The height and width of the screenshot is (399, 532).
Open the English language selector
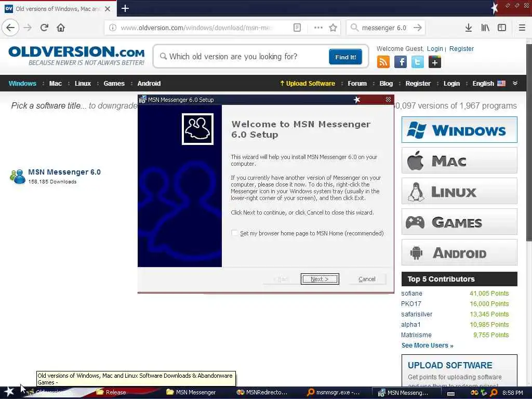(488, 84)
